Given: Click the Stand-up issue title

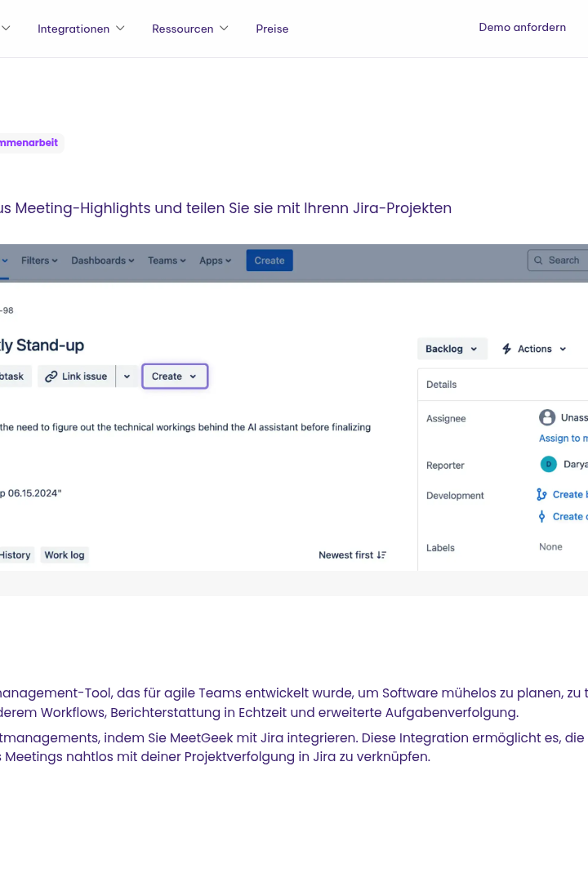Looking at the screenshot, I should (42, 345).
